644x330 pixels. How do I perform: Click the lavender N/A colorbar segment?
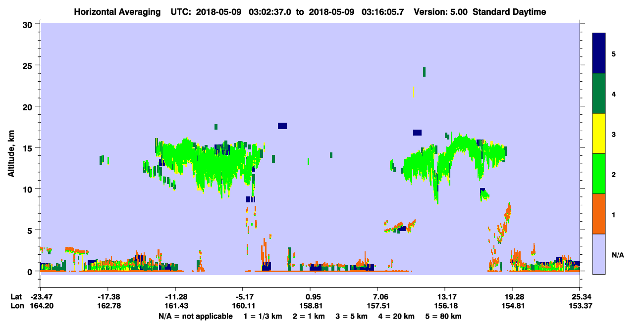(599, 254)
